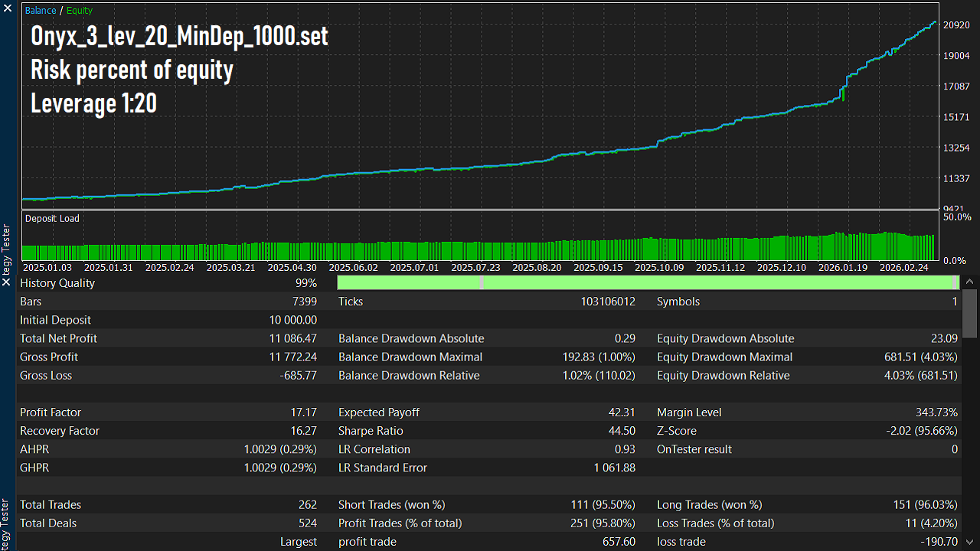Select the Total Trades value 262

click(x=308, y=505)
